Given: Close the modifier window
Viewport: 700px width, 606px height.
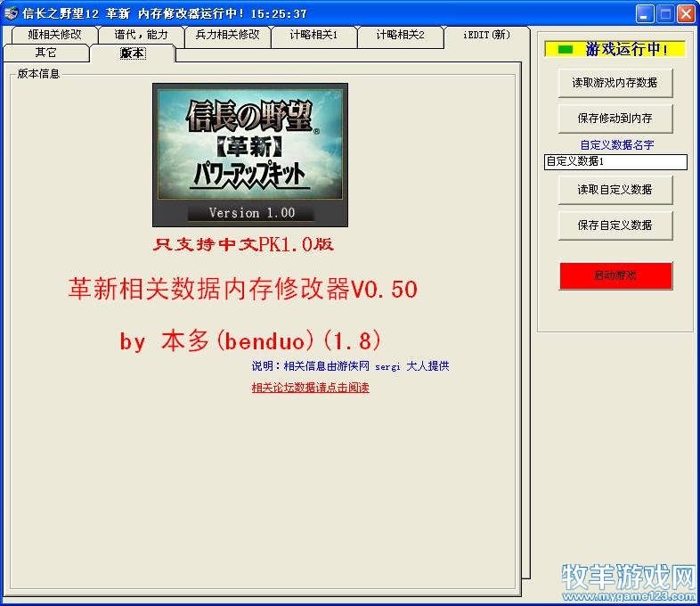Looking at the screenshot, I should pos(686,14).
